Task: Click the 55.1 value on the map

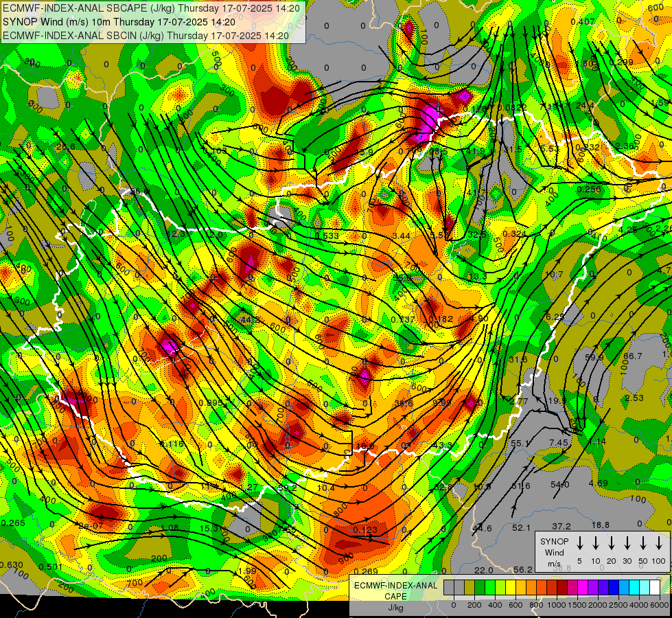Action: [520, 443]
